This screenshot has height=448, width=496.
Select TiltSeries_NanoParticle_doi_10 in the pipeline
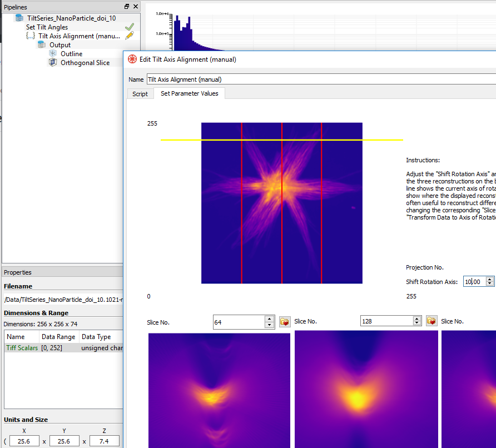pos(72,18)
